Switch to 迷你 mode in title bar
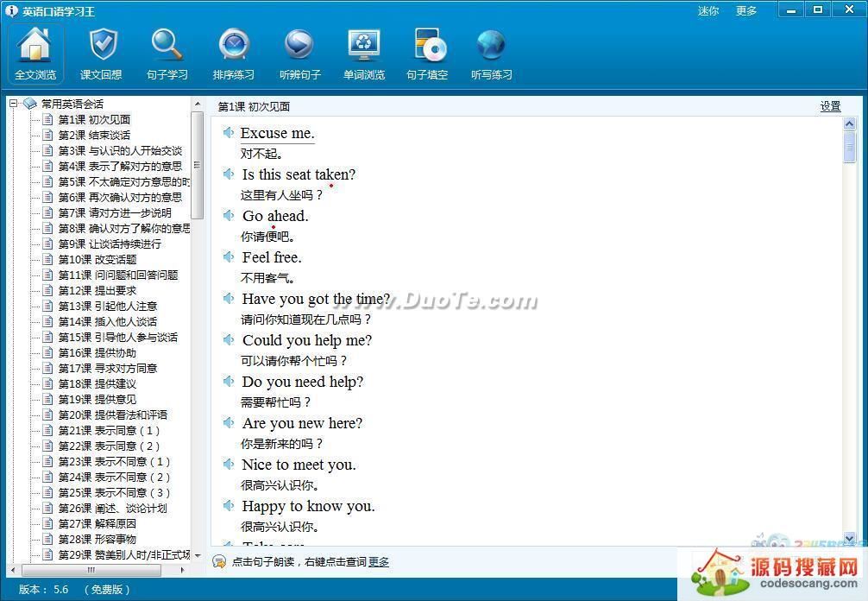 [x=708, y=11]
